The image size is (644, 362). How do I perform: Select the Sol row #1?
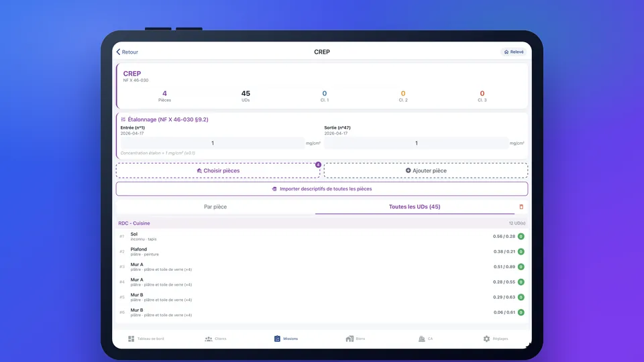click(x=322, y=237)
